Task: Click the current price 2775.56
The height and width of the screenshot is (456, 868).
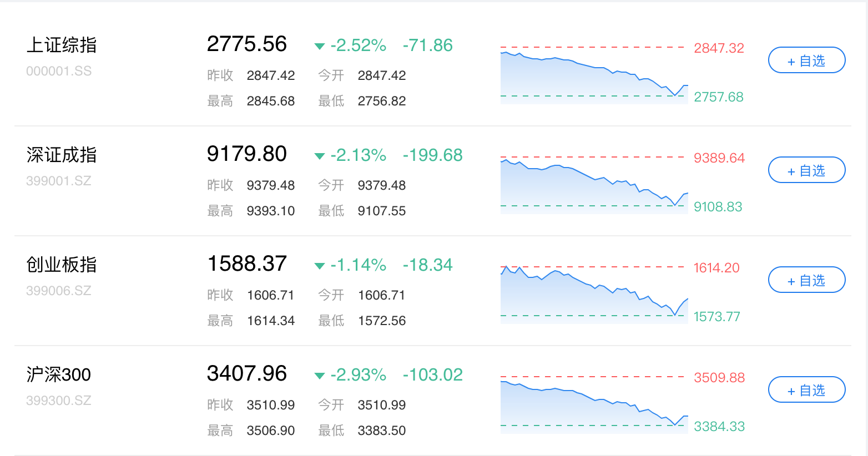Action: point(247,44)
